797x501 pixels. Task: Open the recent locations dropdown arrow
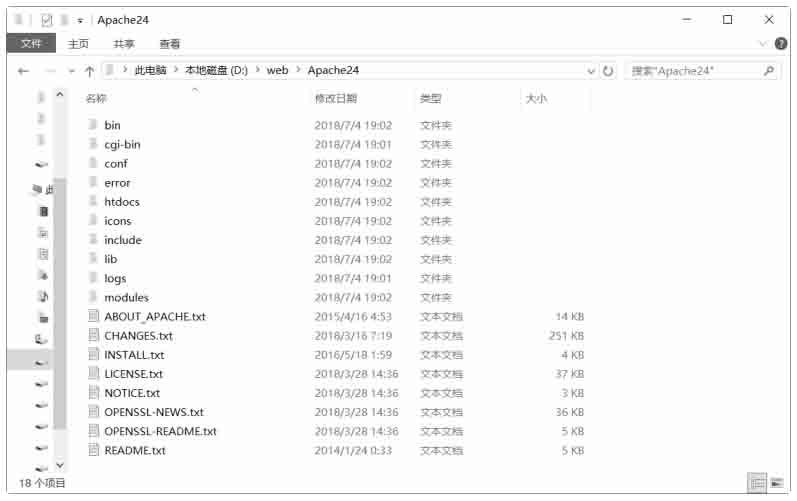click(72, 71)
